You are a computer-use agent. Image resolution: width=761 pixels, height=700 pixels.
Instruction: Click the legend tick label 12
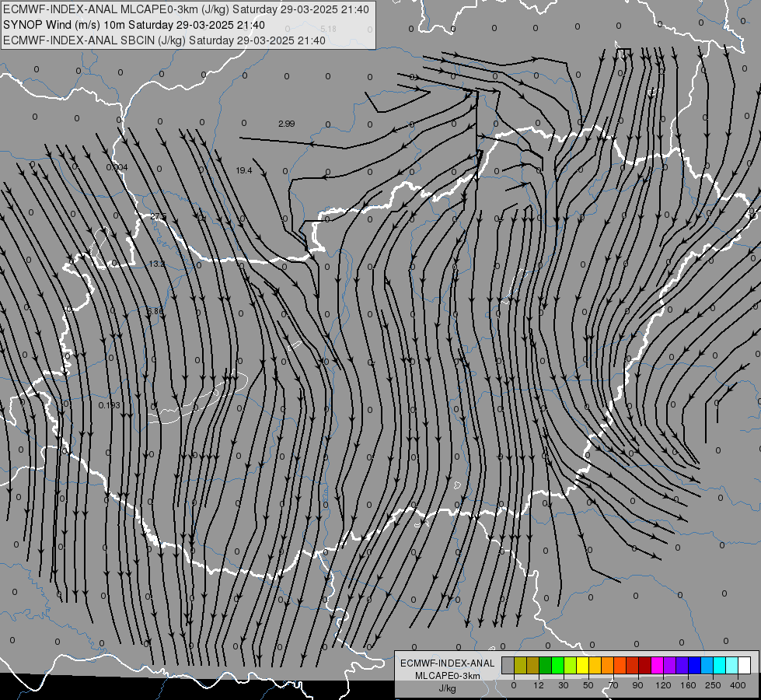pos(539,685)
